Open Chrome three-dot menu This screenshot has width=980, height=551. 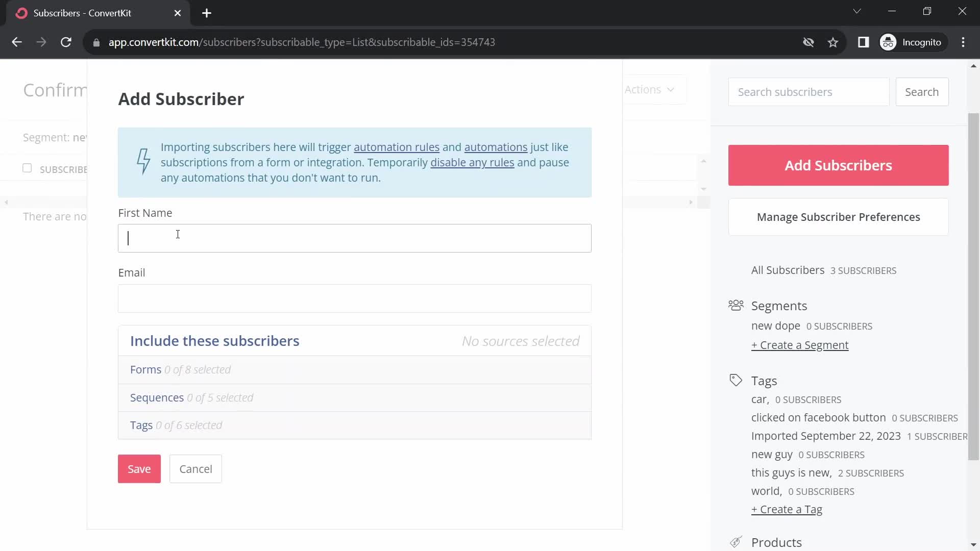click(x=963, y=42)
